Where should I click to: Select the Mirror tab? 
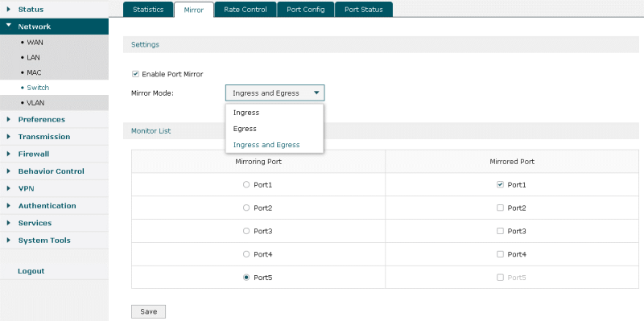point(194,10)
